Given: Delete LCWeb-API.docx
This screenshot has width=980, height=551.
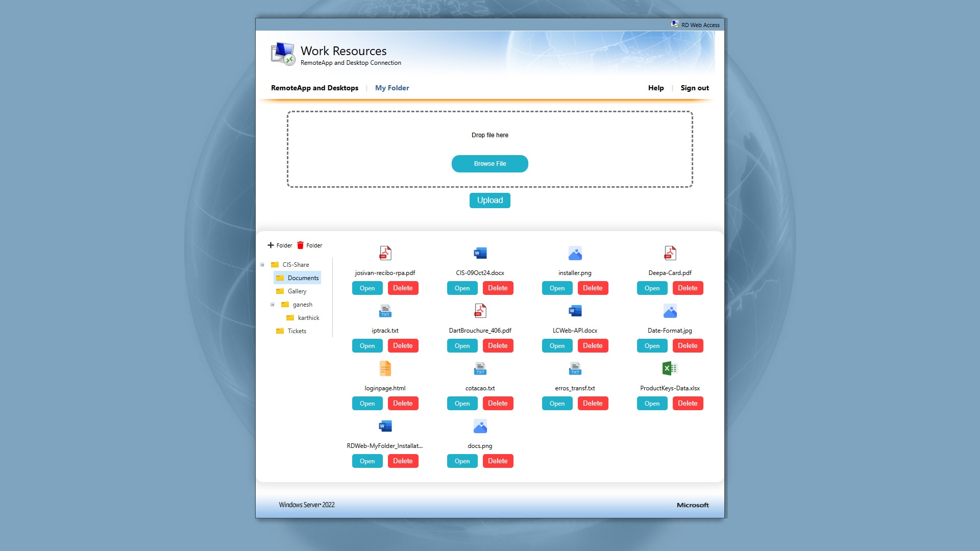Looking at the screenshot, I should pos(593,346).
